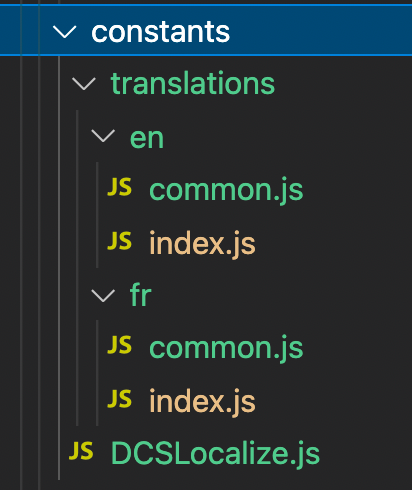Click JS icon of common.js under en
Viewport: 412px width, 490px height.
click(119, 187)
